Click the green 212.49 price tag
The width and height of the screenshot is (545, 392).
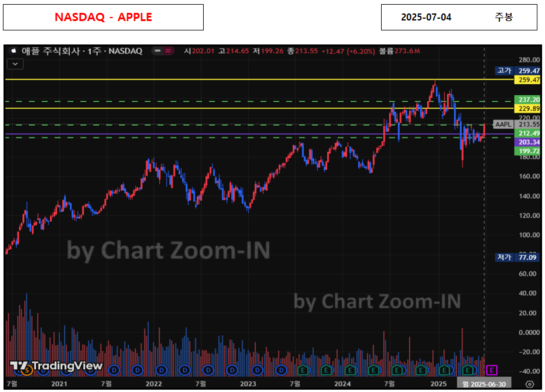tap(527, 133)
